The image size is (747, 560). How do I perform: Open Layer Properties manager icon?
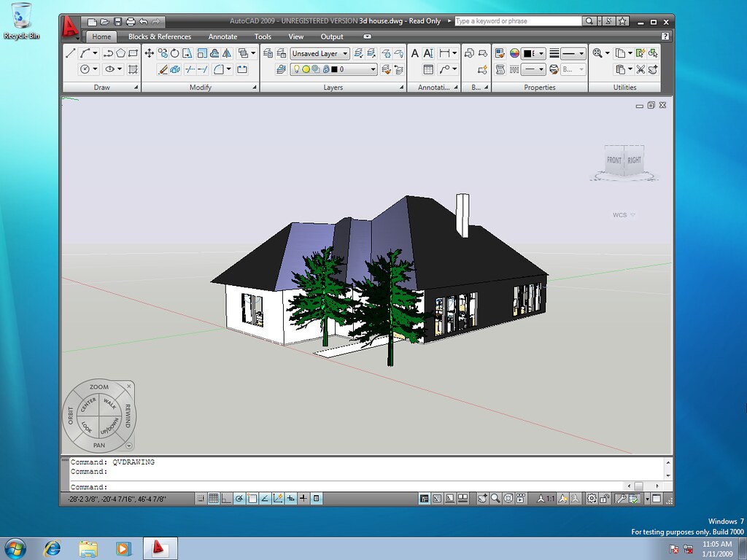tap(268, 53)
